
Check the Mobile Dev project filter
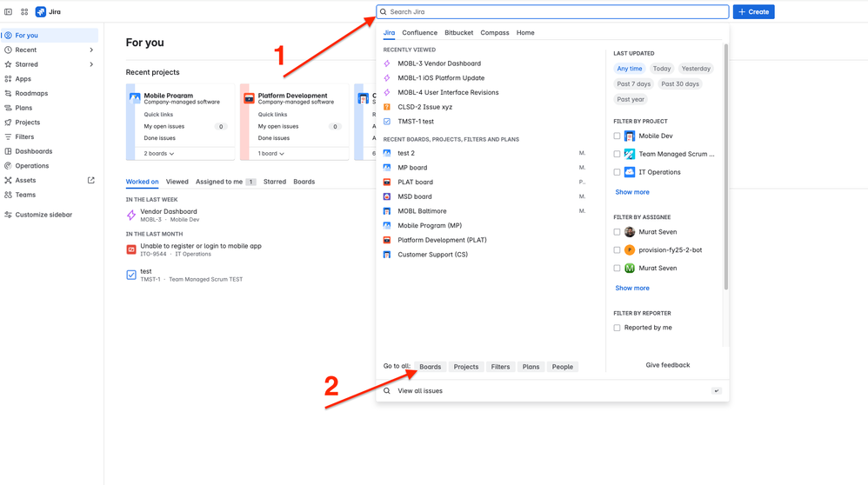(x=617, y=136)
